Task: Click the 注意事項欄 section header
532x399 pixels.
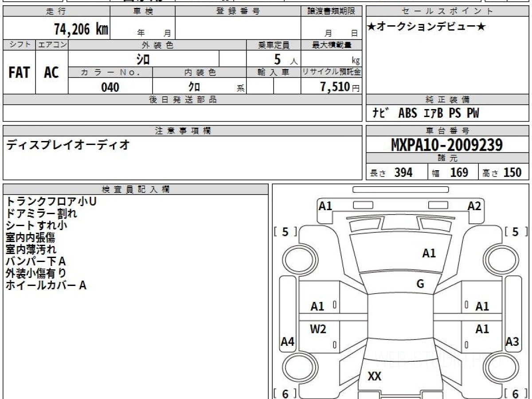Action: pos(182,131)
